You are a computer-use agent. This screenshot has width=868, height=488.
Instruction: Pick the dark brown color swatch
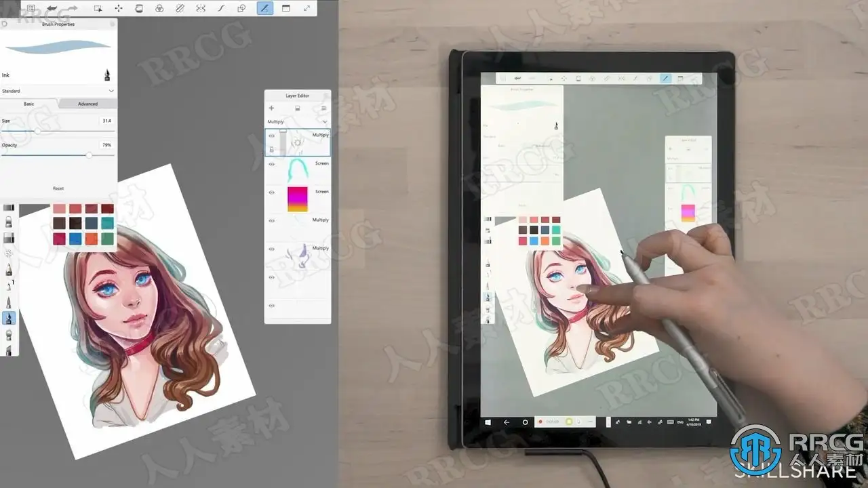(59, 223)
